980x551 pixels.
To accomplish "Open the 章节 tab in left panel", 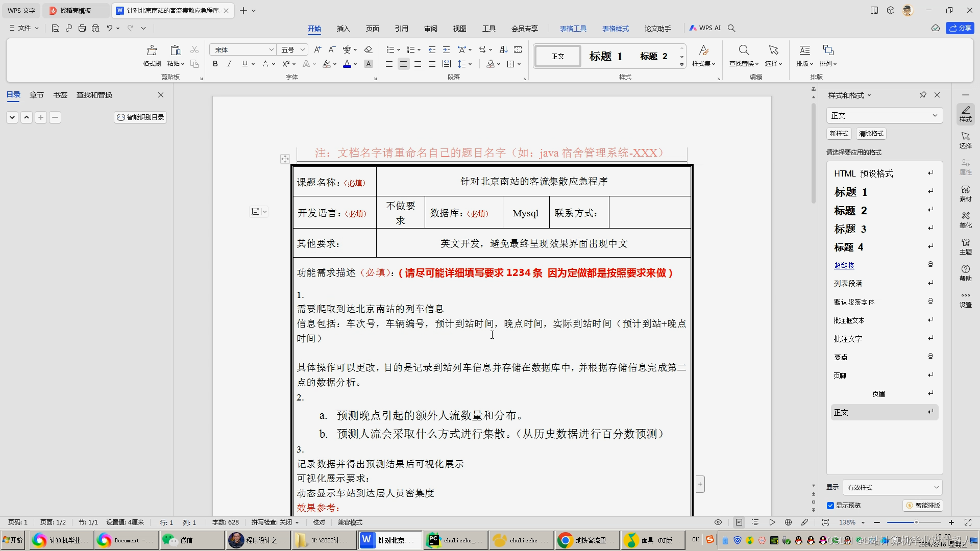I will pyautogui.click(x=36, y=94).
